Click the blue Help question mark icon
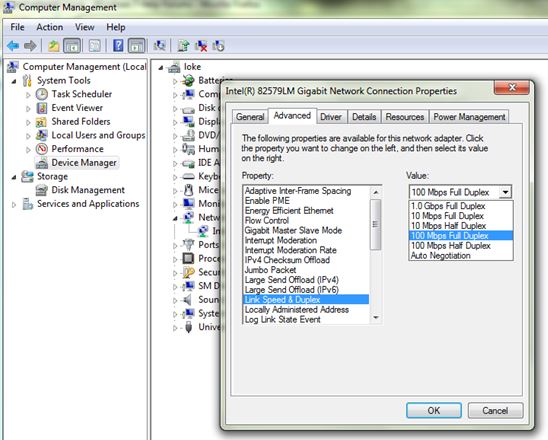The width and height of the screenshot is (548, 440). (x=118, y=46)
